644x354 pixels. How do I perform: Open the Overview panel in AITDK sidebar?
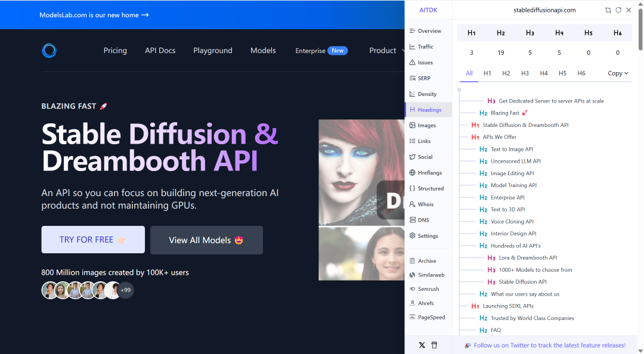pos(426,31)
